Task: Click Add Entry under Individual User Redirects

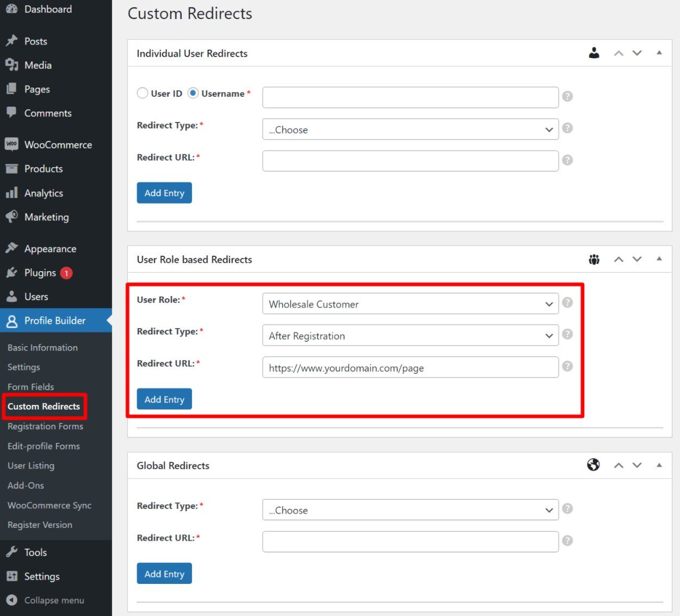Action: [164, 193]
